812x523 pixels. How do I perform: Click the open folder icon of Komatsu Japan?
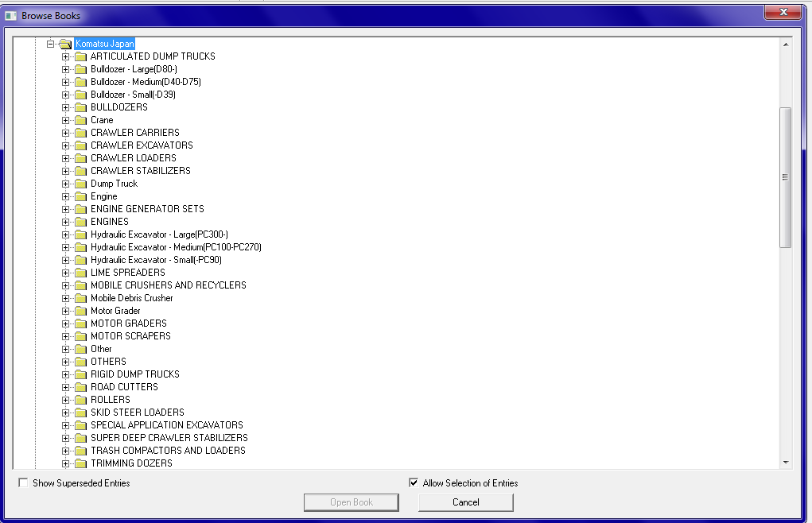(x=65, y=44)
